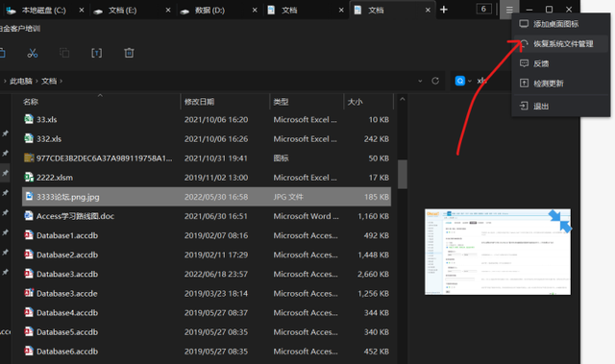The width and height of the screenshot is (615, 364).
Task: Click the scissors cut icon in toolbar
Action: (x=33, y=53)
